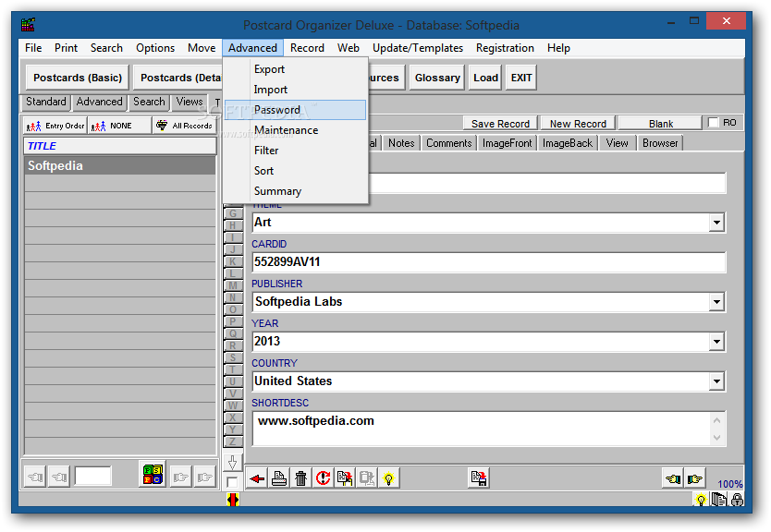Click the SHORTDESC scrollbar down arrow
This screenshot has height=532, width=771.
716,437
